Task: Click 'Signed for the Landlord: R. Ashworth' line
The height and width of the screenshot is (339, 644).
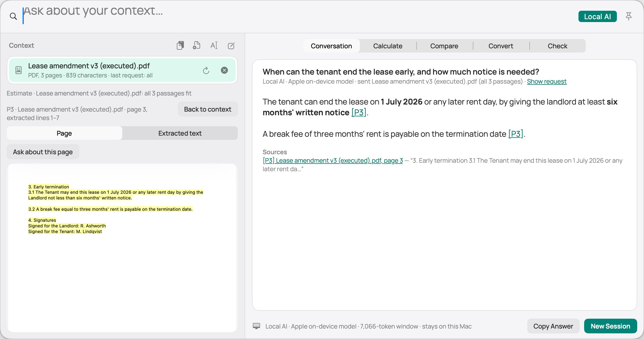Action: 67,226
